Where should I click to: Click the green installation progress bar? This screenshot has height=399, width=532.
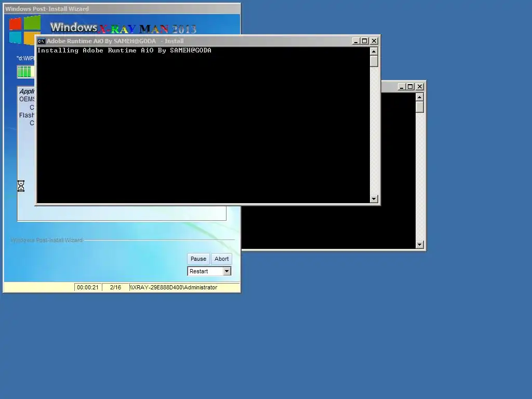(x=26, y=72)
